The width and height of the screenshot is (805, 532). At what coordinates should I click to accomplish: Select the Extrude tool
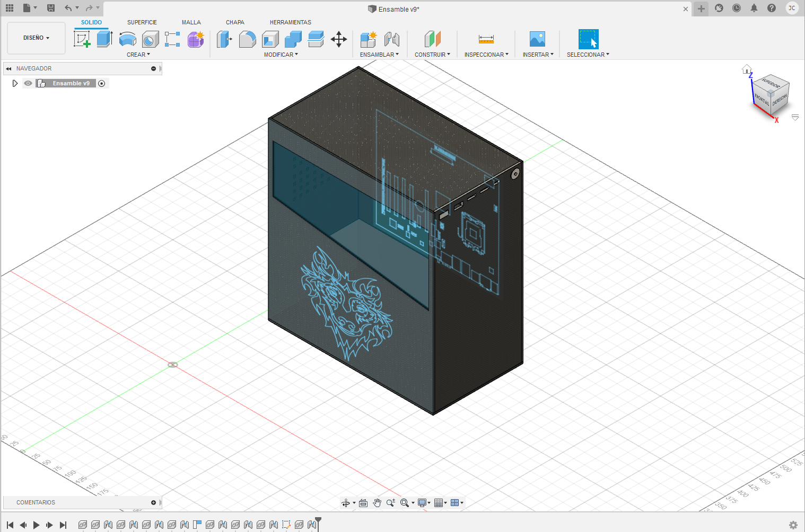point(104,39)
